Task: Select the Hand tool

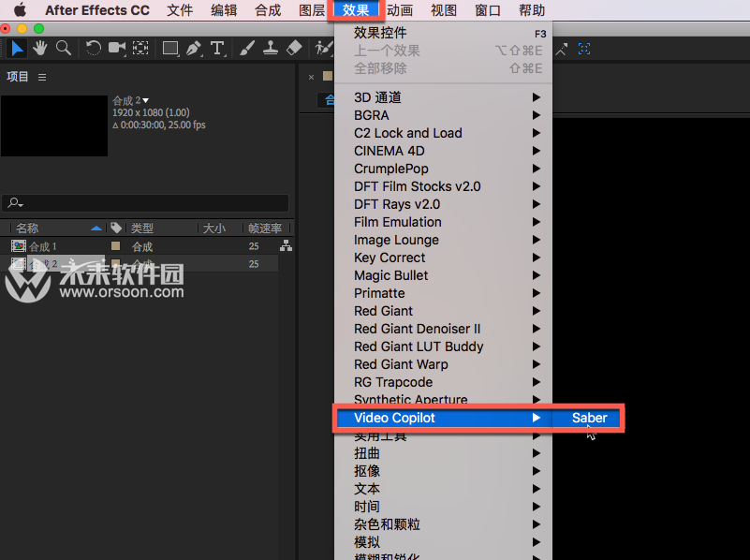Action: pyautogui.click(x=40, y=49)
